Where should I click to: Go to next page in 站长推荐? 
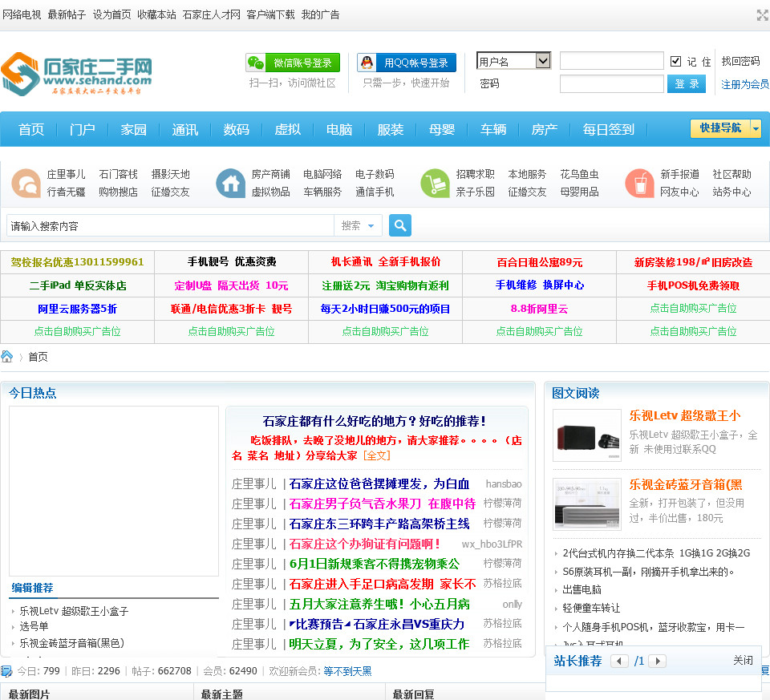tap(657, 662)
